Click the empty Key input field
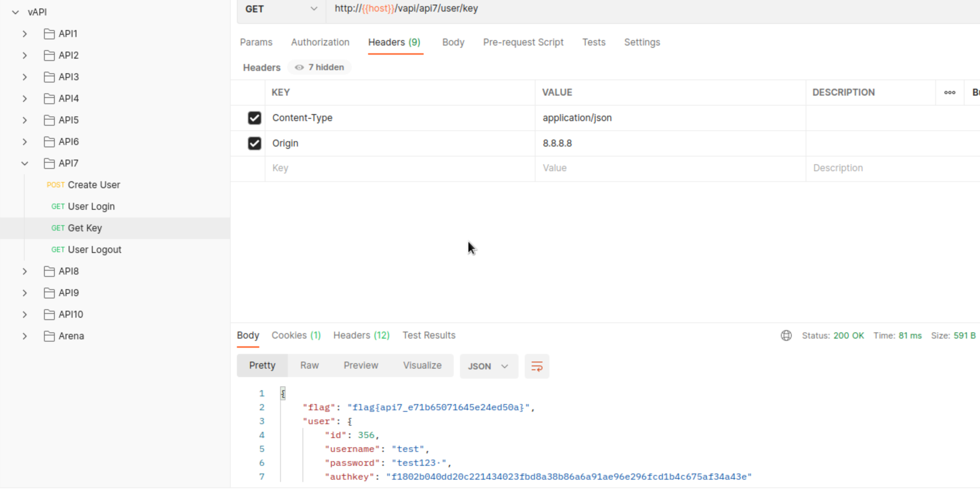This screenshot has height=492, width=980. point(399,168)
